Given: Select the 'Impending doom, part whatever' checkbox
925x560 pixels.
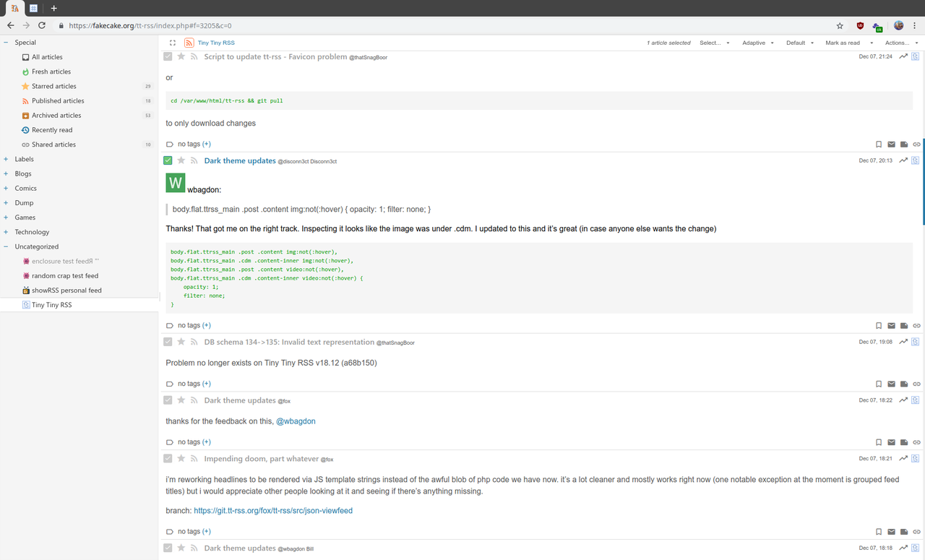Looking at the screenshot, I should coord(168,459).
